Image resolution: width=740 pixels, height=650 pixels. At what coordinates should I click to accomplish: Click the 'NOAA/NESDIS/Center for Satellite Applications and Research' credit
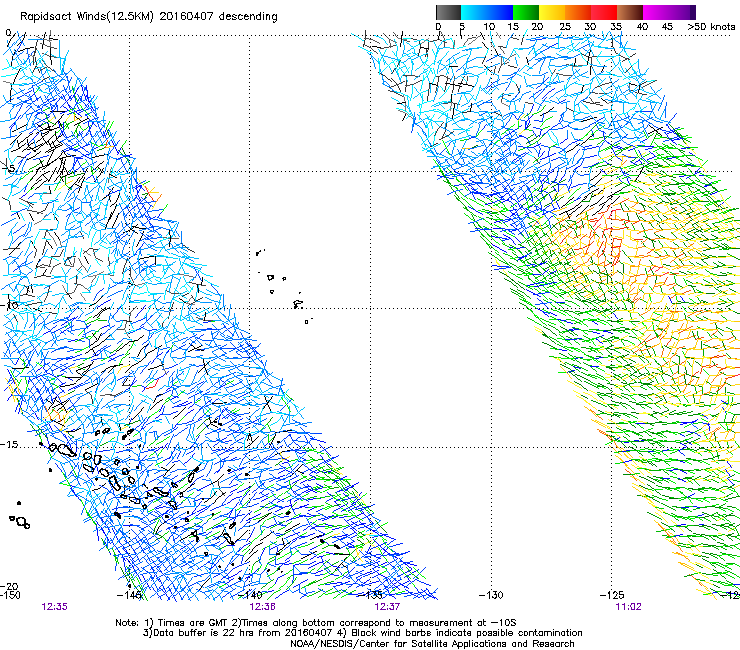coord(432,644)
